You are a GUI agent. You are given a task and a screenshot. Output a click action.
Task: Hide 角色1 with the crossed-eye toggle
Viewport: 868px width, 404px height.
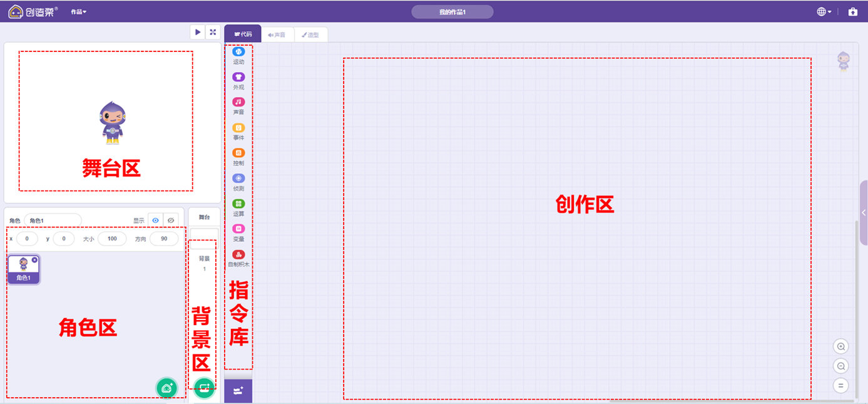point(171,220)
